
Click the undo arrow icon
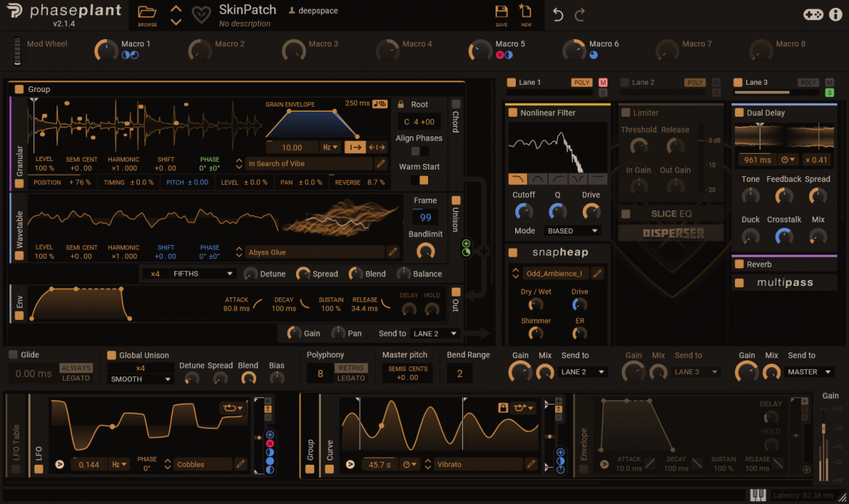pos(557,15)
